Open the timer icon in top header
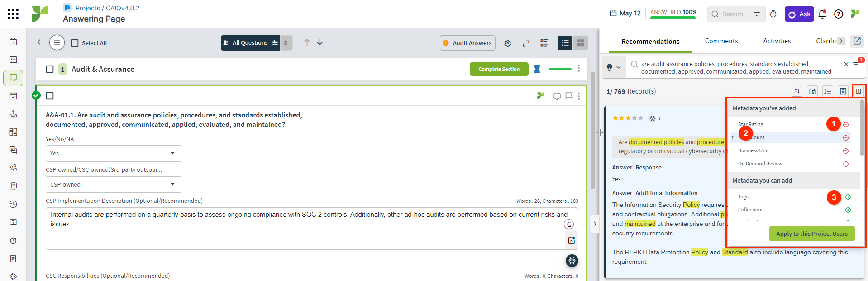Image resolution: width=868 pixels, height=281 pixels. click(773, 14)
